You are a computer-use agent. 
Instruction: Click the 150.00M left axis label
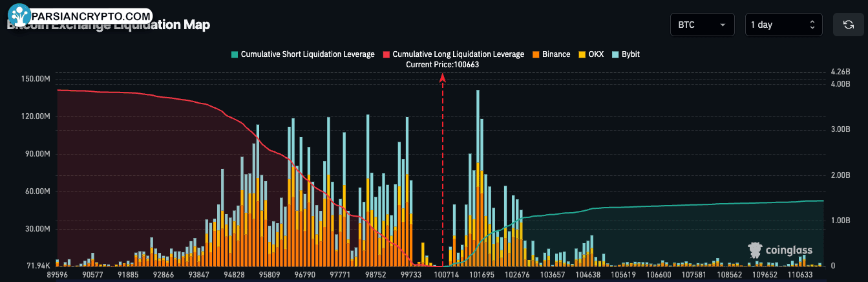[35, 79]
